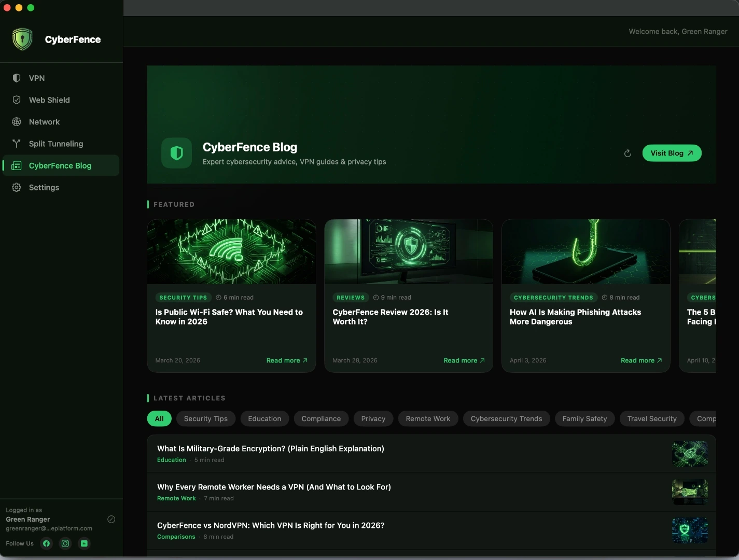Filter articles by Cybersecurity Trends
This screenshot has width=739, height=560.
(506, 418)
